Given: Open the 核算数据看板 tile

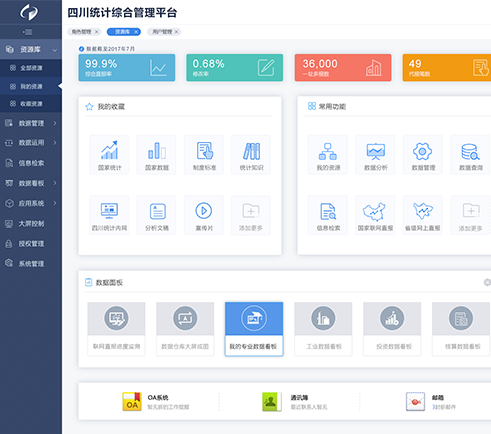Looking at the screenshot, I should pyautogui.click(x=461, y=329).
